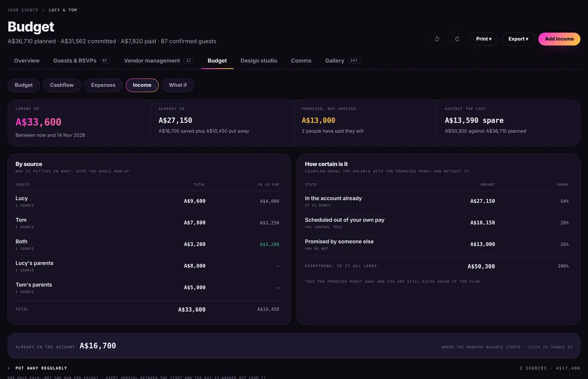Click the amber A$13,000 promised card figure
588x379 pixels.
[318, 120]
